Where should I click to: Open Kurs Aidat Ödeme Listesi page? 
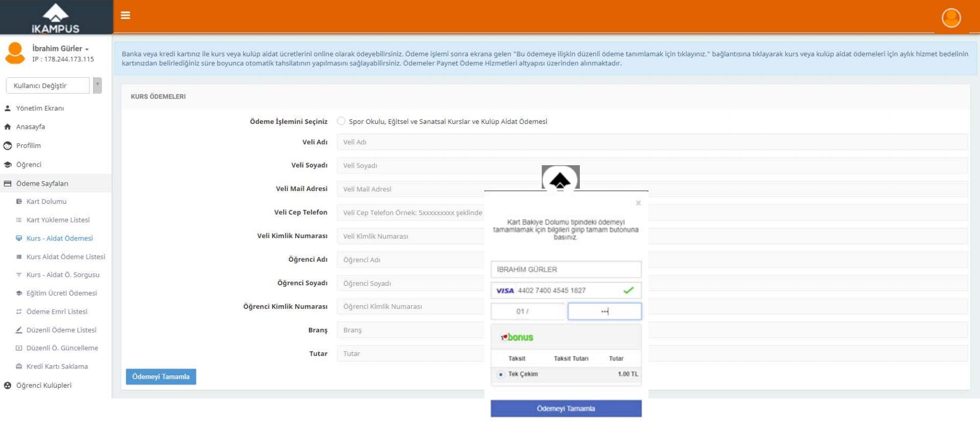(x=66, y=257)
